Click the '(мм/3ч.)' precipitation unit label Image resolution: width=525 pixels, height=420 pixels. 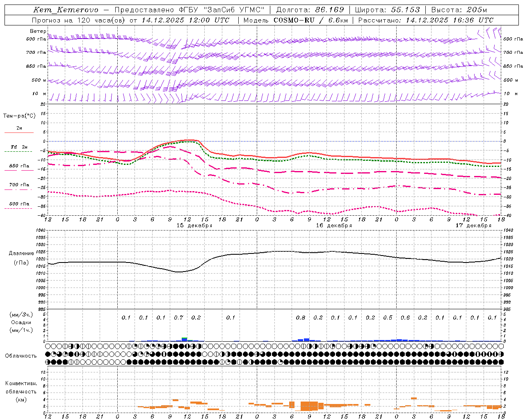pos(21,315)
